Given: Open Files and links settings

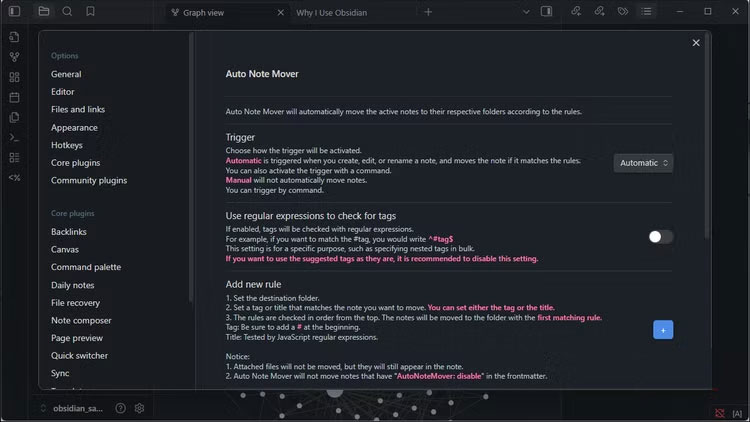Looking at the screenshot, I should coord(78,110).
